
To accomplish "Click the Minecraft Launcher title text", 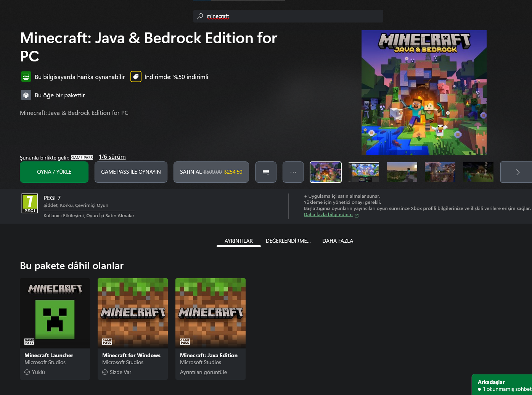I will click(49, 355).
